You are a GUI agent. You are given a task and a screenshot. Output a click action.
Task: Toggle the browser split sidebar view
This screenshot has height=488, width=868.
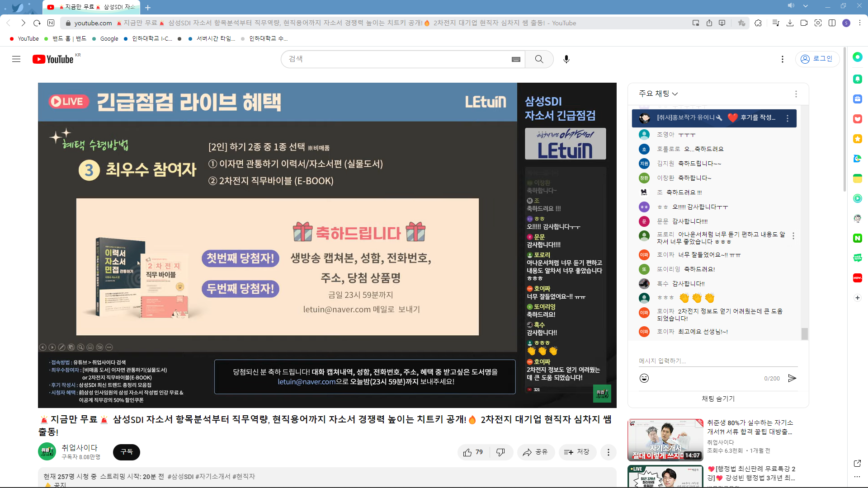832,23
